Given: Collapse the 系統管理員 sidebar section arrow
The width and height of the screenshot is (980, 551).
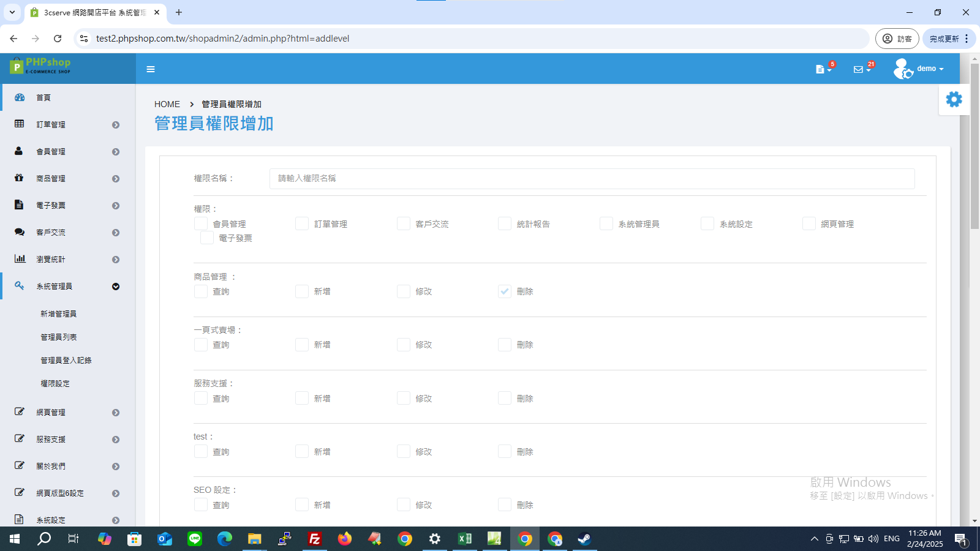Looking at the screenshot, I should [x=116, y=287].
